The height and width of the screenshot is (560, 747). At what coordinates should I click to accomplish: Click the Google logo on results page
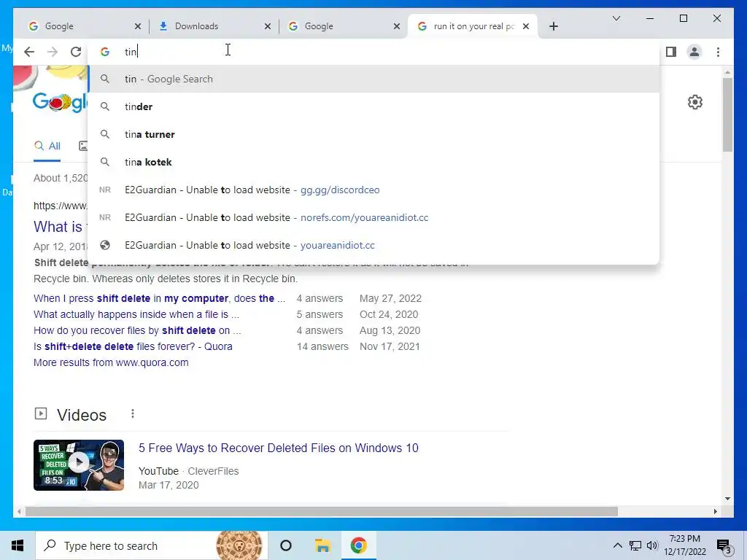pyautogui.click(x=60, y=102)
